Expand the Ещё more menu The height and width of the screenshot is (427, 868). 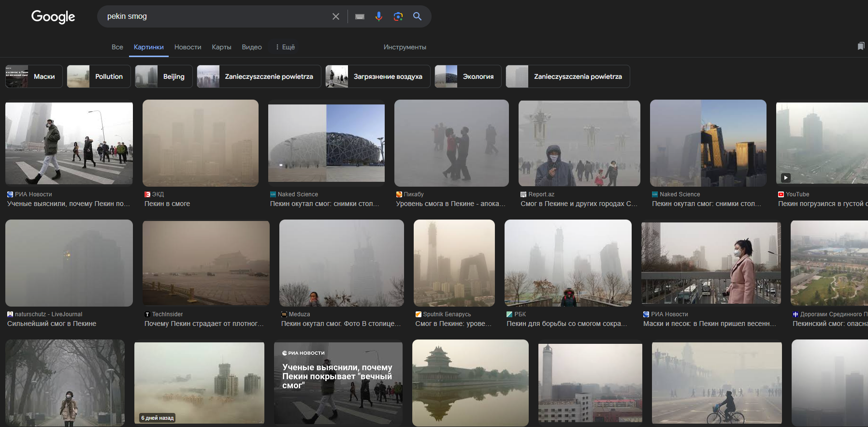click(285, 47)
